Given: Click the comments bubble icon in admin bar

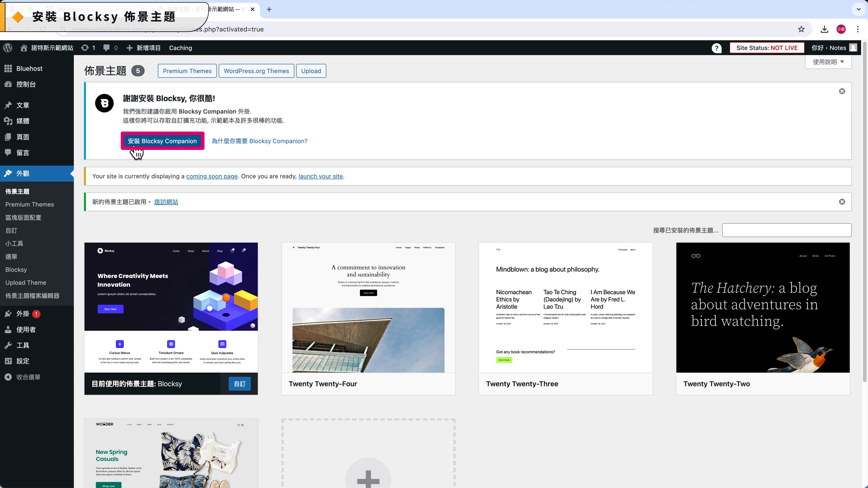Looking at the screenshot, I should tap(106, 48).
